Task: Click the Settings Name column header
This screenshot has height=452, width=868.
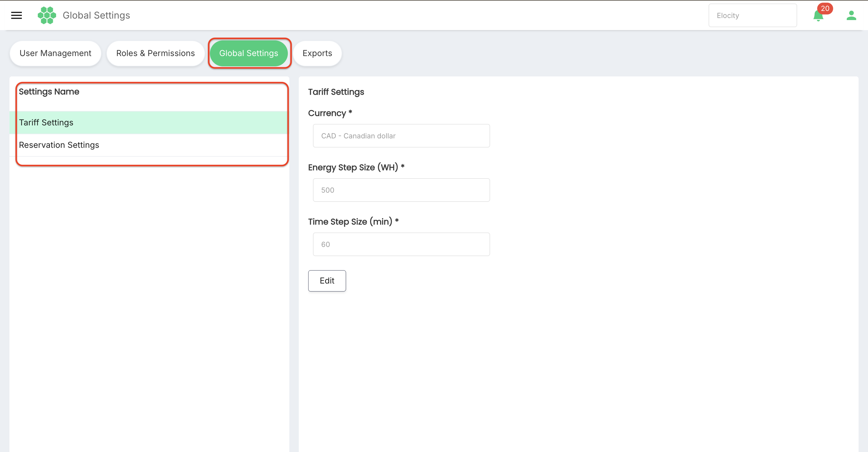Action: pyautogui.click(x=49, y=92)
